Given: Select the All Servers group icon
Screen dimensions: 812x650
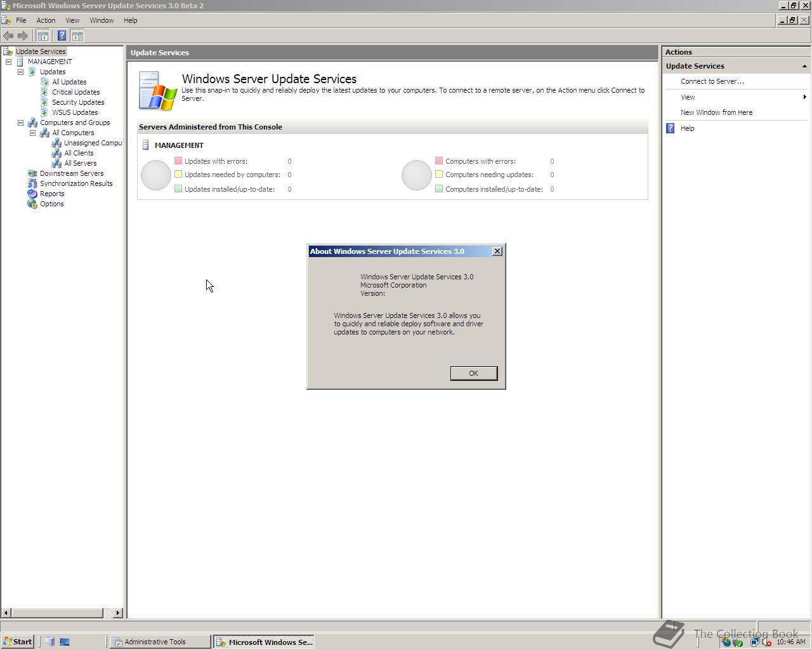Looking at the screenshot, I should 56,163.
